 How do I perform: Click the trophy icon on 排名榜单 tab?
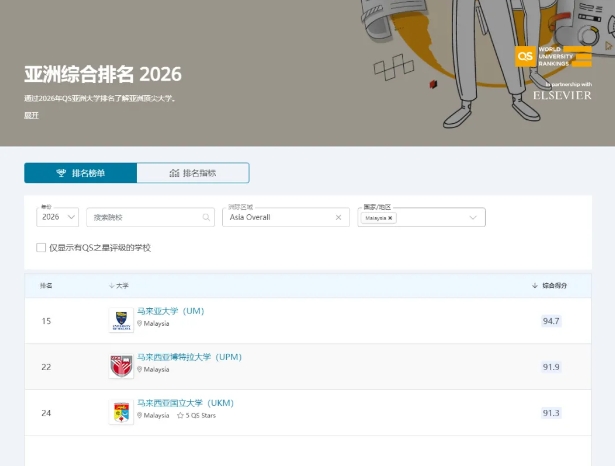61,173
